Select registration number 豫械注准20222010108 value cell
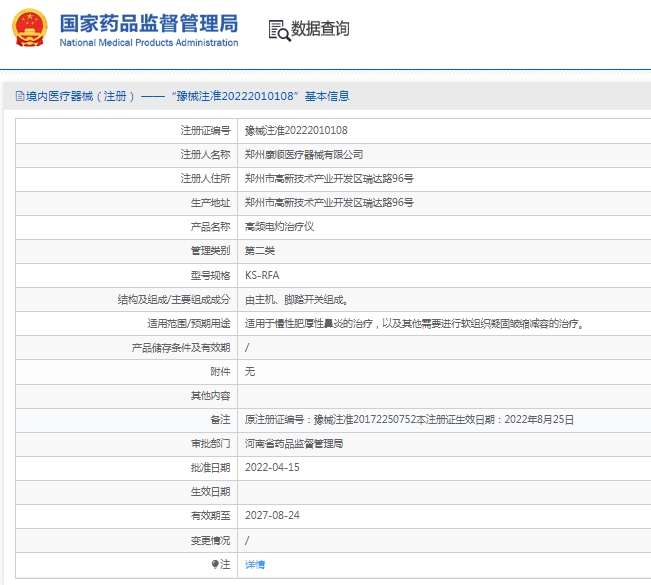Viewport: 651px width, 585px height. point(296,130)
